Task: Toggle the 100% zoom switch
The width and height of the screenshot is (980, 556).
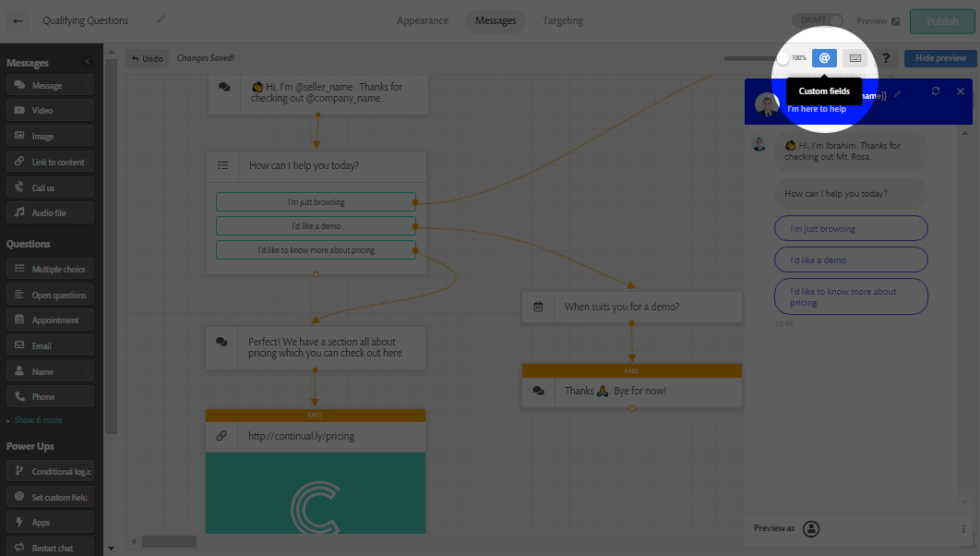Action: point(785,57)
